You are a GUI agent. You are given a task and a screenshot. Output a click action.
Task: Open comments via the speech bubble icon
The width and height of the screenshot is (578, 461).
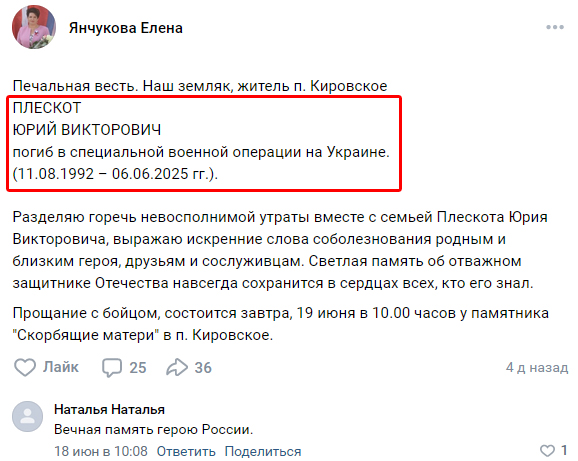click(x=112, y=368)
